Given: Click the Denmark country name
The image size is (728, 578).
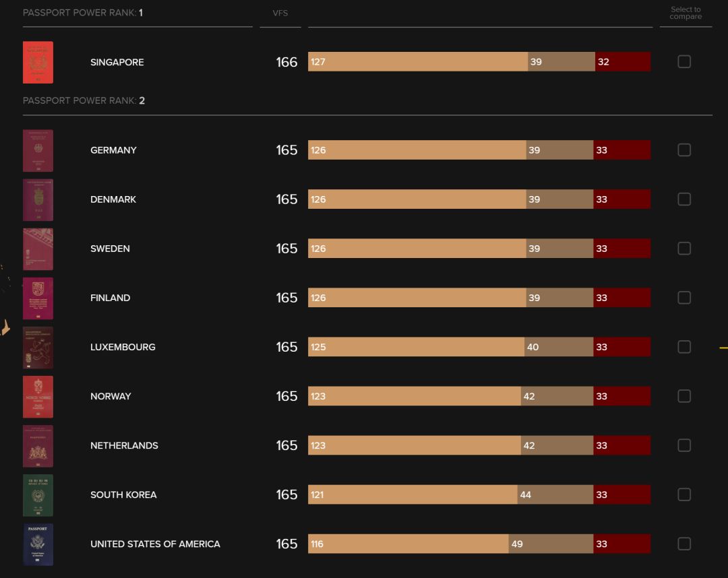Looking at the screenshot, I should click(113, 199).
